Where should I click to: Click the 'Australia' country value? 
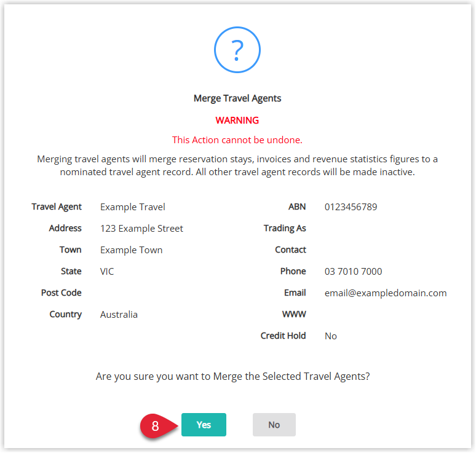119,315
